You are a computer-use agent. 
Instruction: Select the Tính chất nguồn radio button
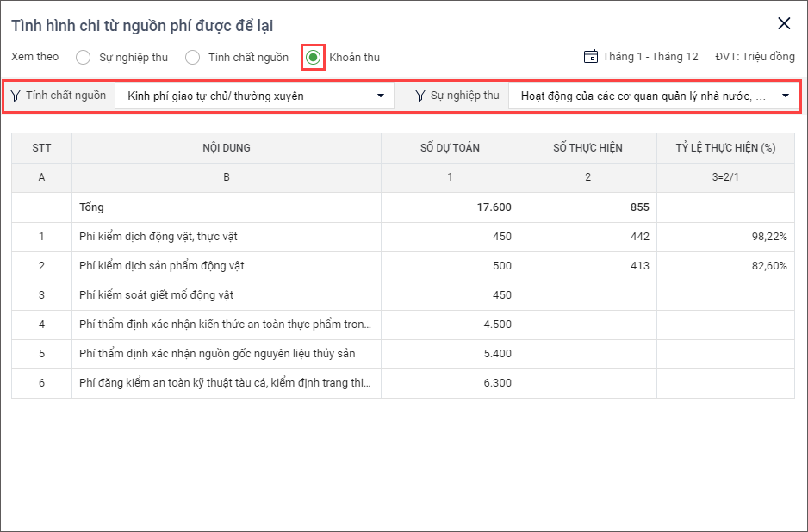(192, 58)
